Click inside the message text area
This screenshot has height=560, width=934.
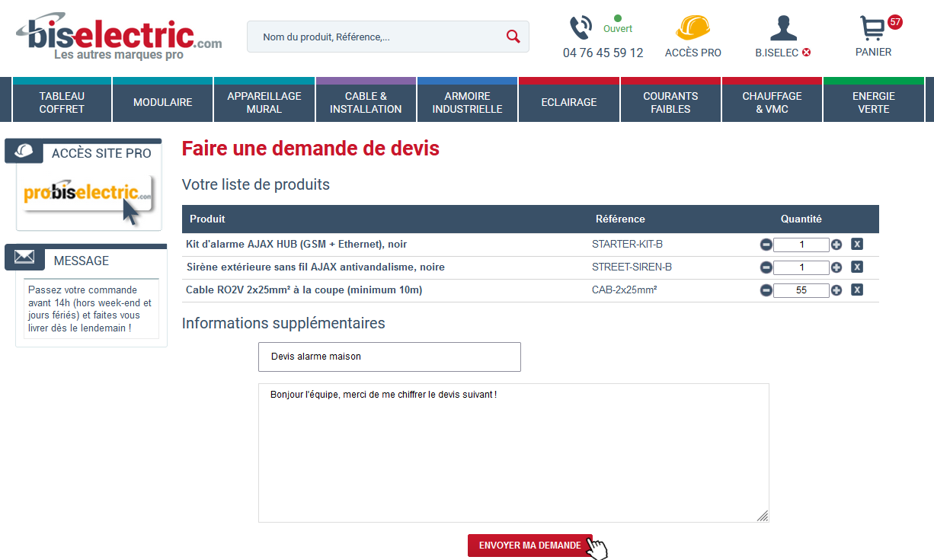513,453
